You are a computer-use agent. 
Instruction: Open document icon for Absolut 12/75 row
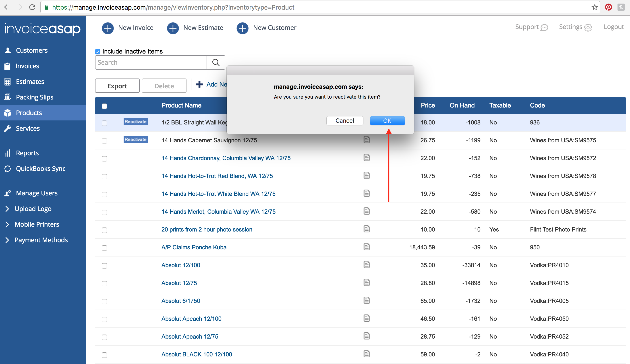(367, 283)
